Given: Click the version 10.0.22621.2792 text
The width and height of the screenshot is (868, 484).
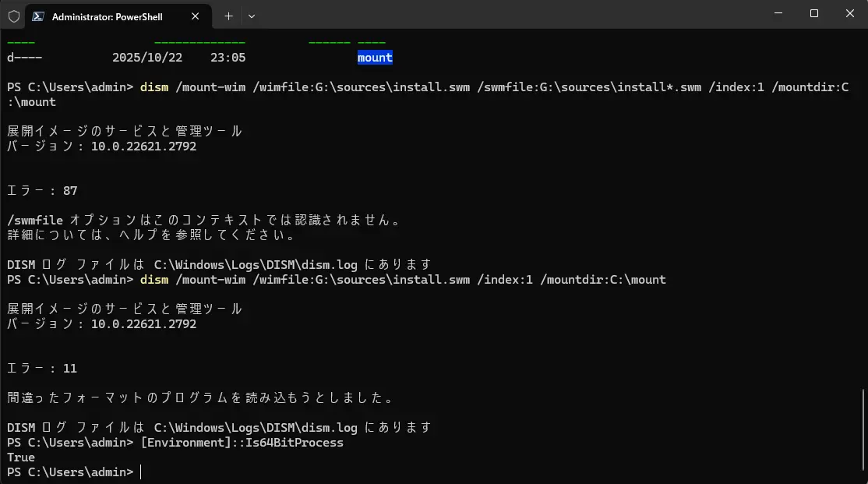Looking at the screenshot, I should pos(144,146).
